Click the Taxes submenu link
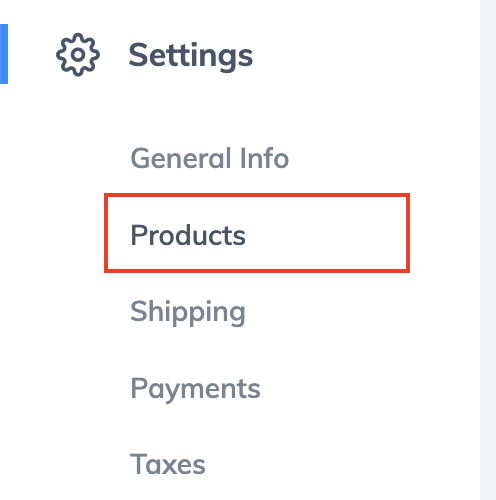496x500 pixels. point(168,464)
